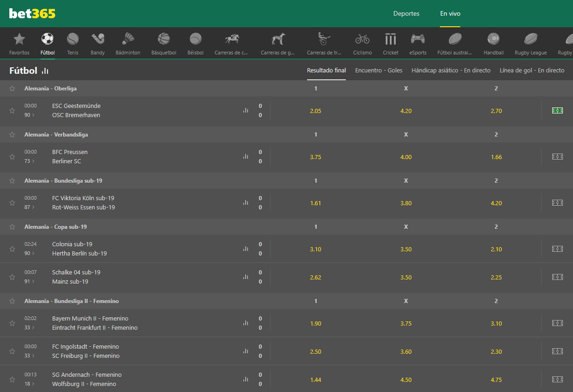Open pitch view for FC Viktoria Köln sub-19
Viewport: 573px width, 392px height.
[x=557, y=203]
